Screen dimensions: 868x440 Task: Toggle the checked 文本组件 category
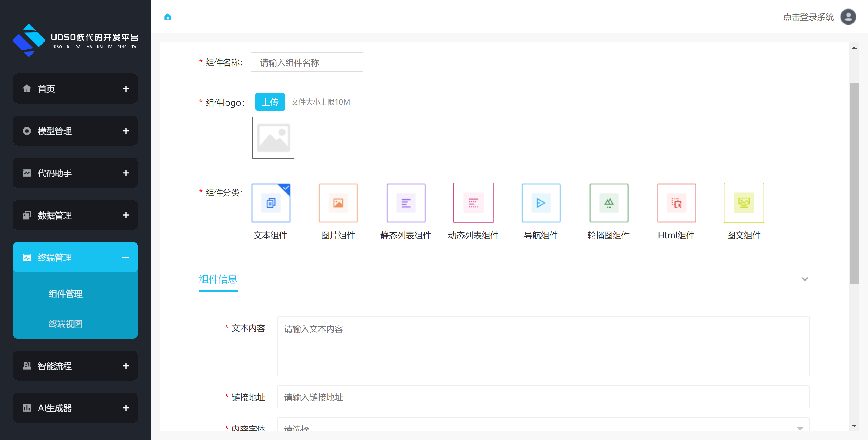tap(270, 203)
